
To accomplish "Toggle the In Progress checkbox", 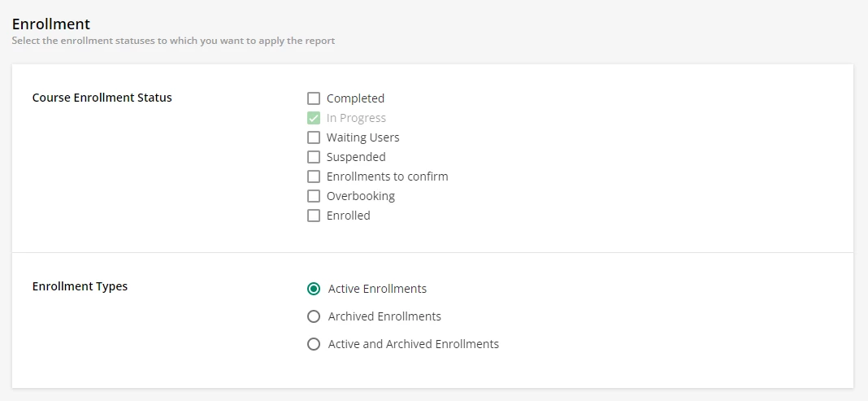I will click(x=314, y=118).
